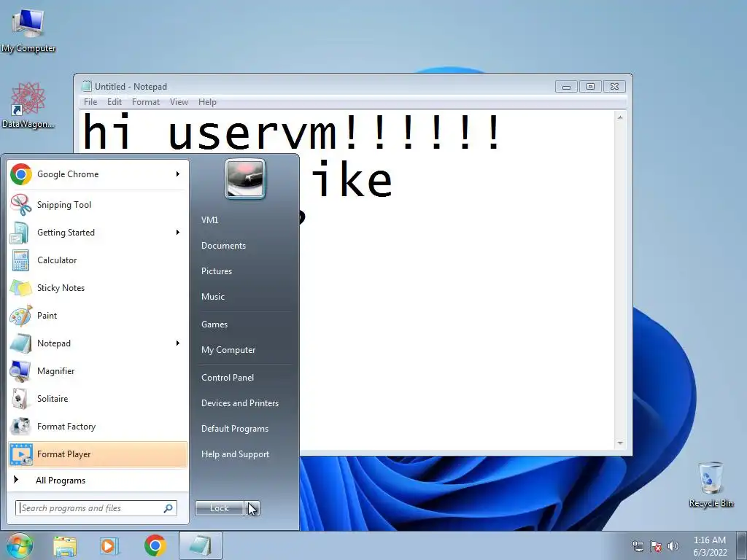Open Format Player from Start menu
The image size is (747, 560).
tap(98, 454)
